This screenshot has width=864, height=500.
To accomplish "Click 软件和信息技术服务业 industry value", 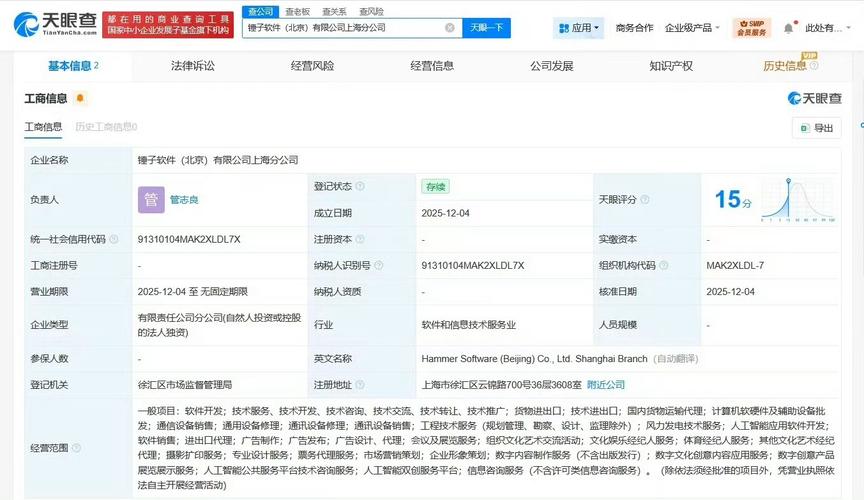I will [x=469, y=325].
